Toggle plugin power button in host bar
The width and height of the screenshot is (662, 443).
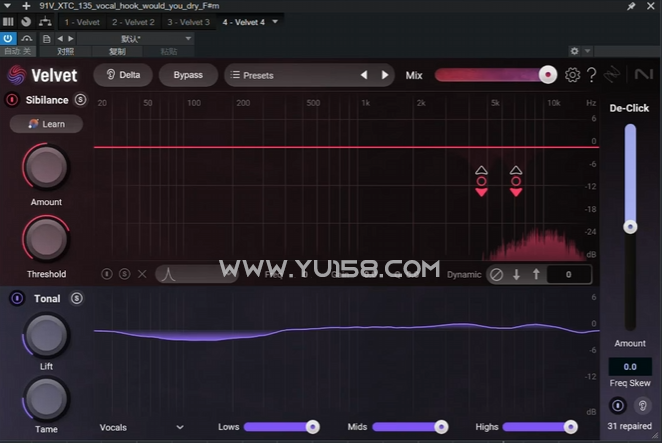click(x=8, y=39)
